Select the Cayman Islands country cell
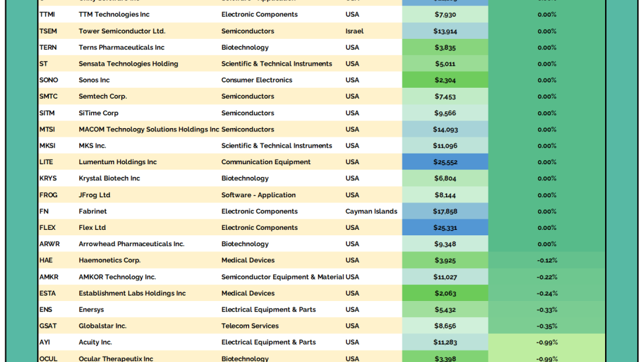Image resolution: width=644 pixels, height=362 pixels. pos(371,211)
